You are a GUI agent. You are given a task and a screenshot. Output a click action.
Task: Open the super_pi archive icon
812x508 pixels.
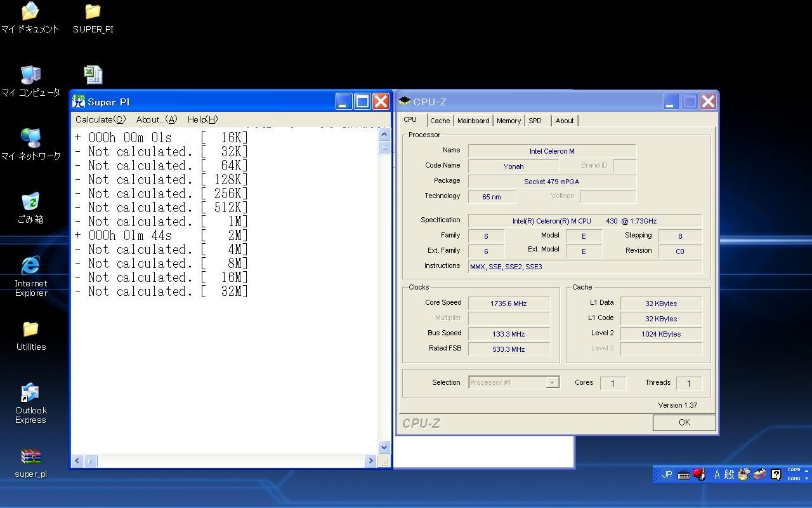pos(30,457)
